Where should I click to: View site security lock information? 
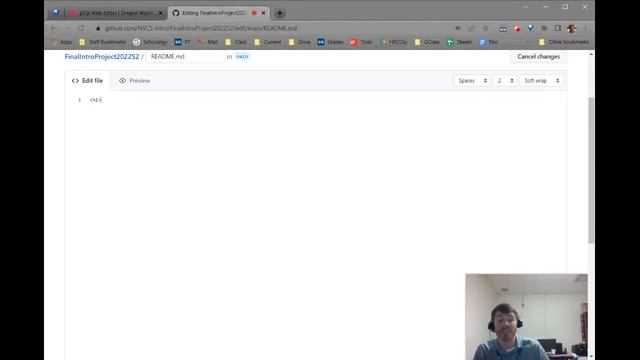98,28
